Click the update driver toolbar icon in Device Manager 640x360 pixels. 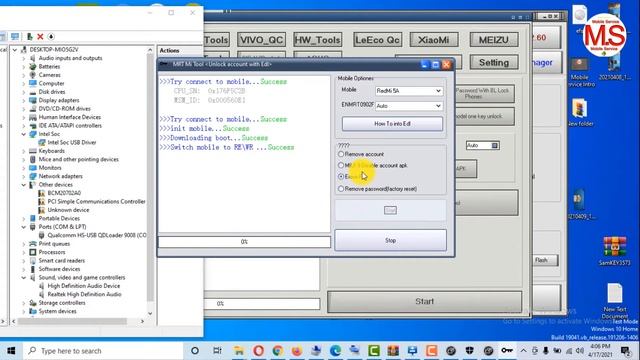29,36
